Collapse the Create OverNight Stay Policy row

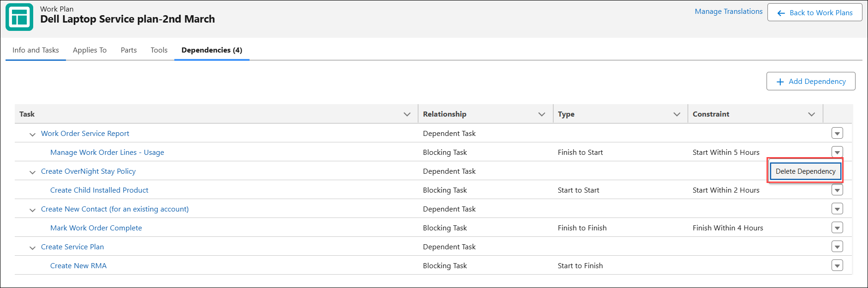coord(32,172)
